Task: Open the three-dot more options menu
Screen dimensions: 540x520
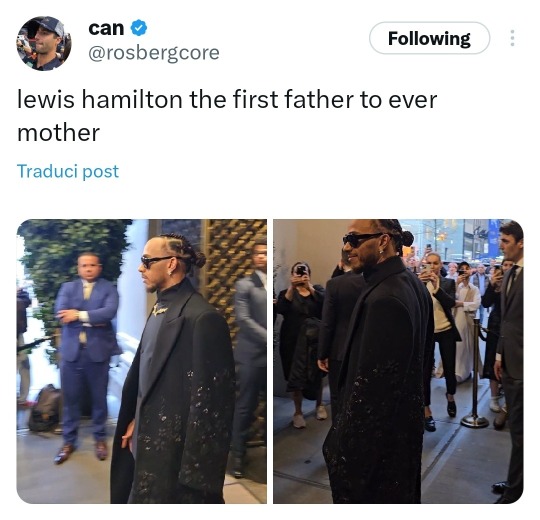Action: pos(512,38)
